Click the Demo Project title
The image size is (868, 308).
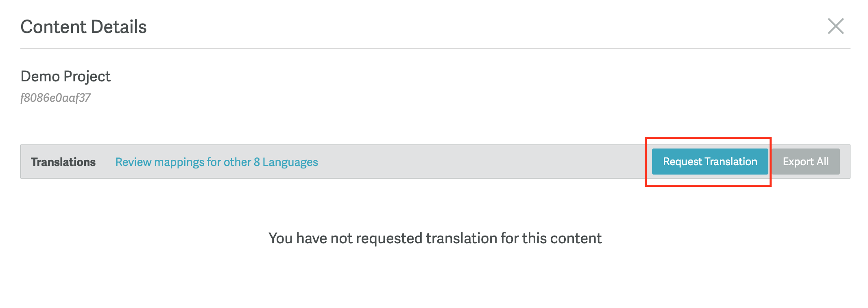[x=65, y=76]
